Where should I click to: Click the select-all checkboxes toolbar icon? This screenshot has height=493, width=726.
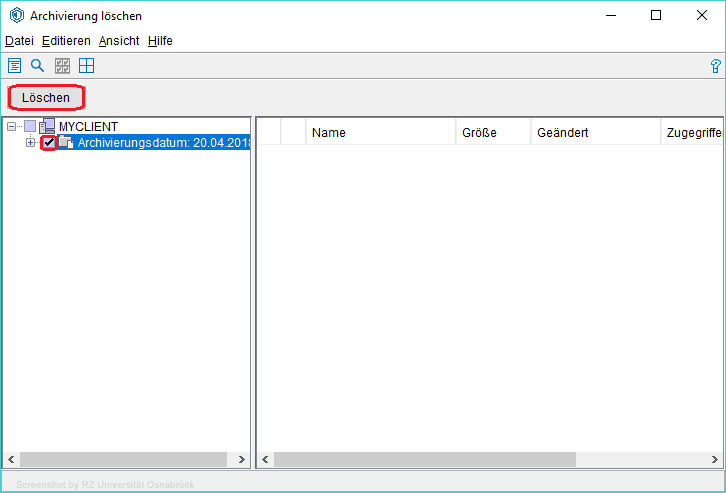coord(62,66)
